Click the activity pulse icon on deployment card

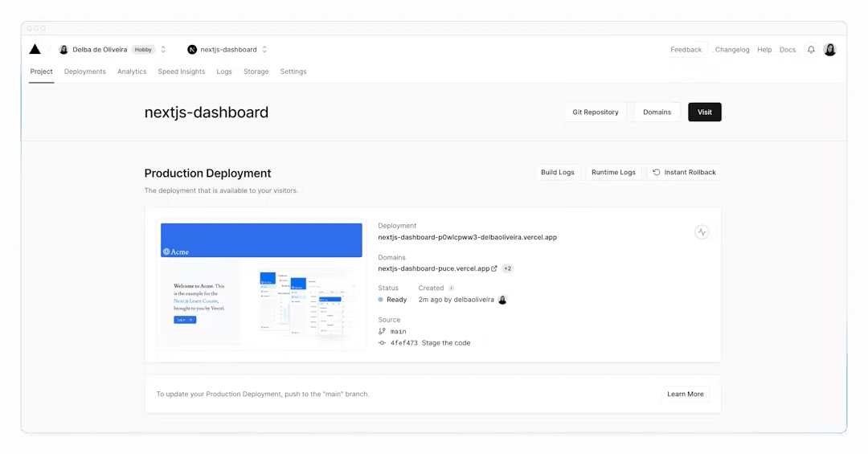tap(702, 232)
